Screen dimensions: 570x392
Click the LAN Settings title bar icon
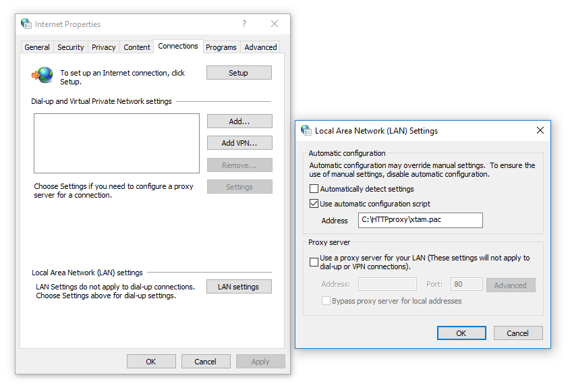[306, 130]
